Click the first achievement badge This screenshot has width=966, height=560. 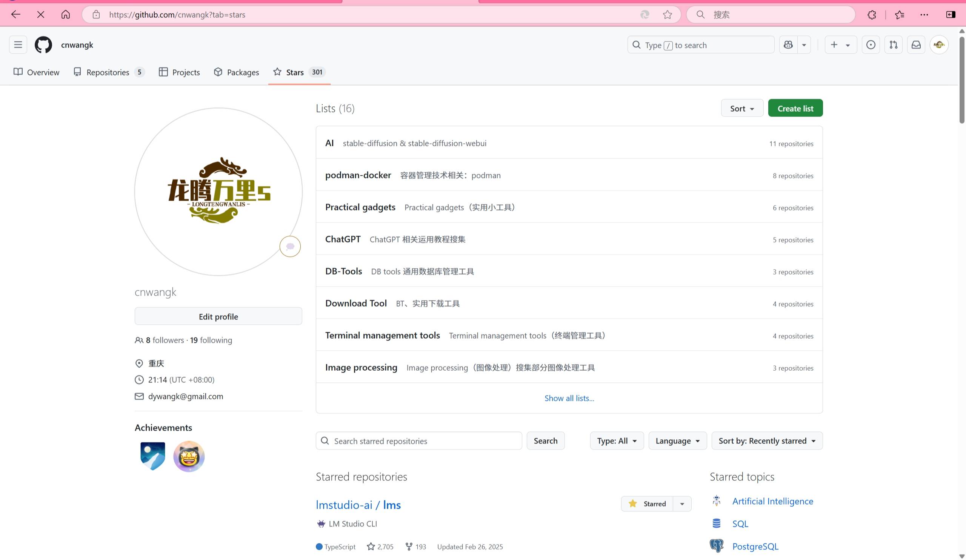(152, 456)
